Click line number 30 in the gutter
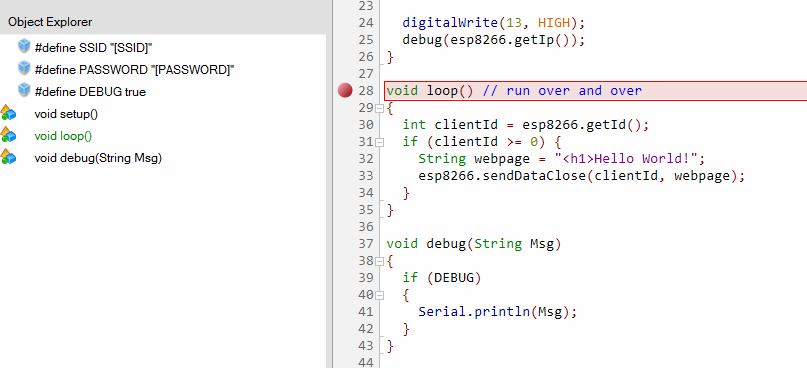Viewport: 807px width, 368px height. [365, 125]
